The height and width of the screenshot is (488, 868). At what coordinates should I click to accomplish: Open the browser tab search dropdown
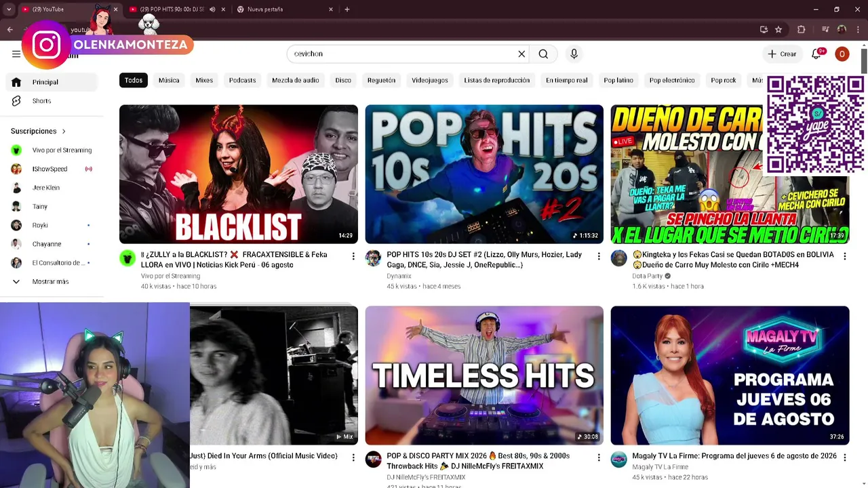[9, 9]
